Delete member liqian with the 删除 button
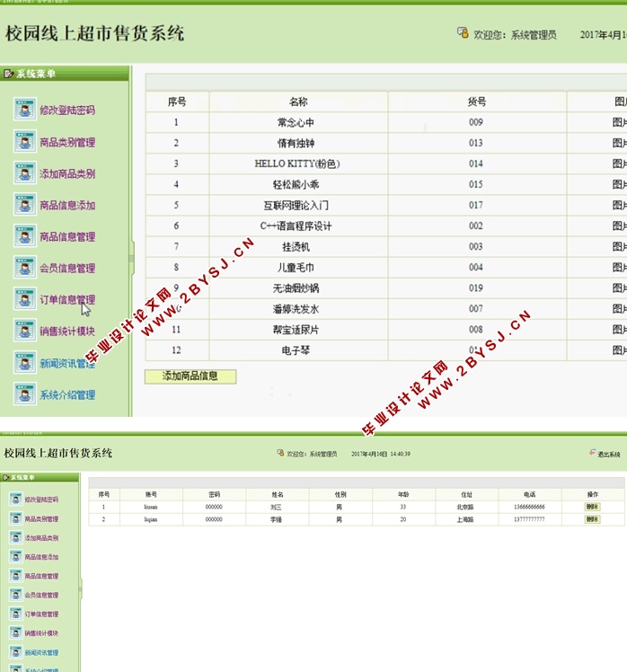The height and width of the screenshot is (672, 627). [x=592, y=519]
